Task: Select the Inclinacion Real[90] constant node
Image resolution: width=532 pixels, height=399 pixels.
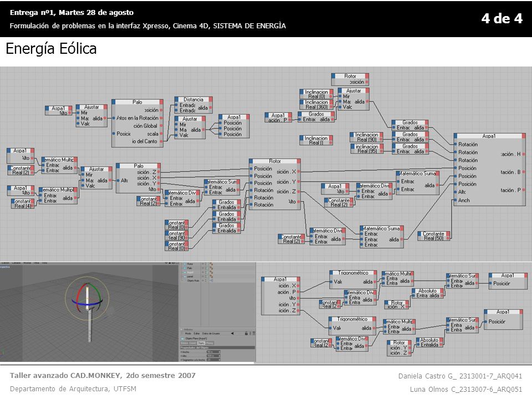Action: 366,137
